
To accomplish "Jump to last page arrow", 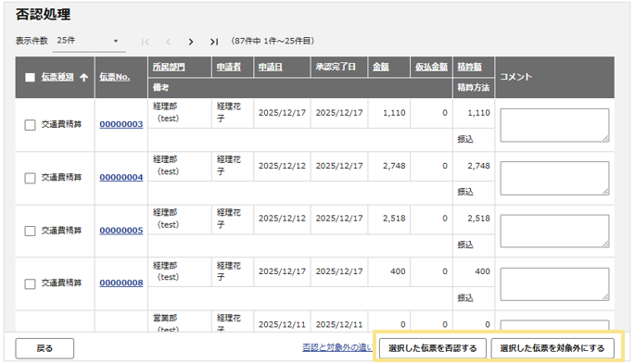I will click(x=214, y=42).
